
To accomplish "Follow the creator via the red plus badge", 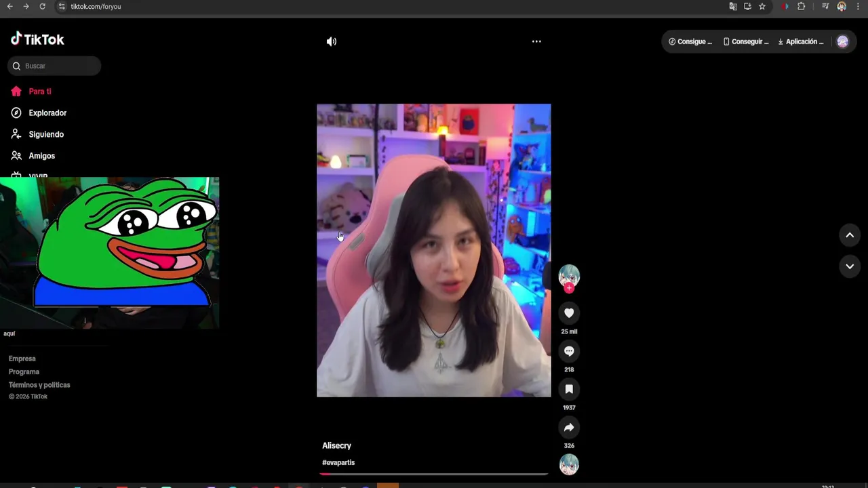I will [569, 288].
